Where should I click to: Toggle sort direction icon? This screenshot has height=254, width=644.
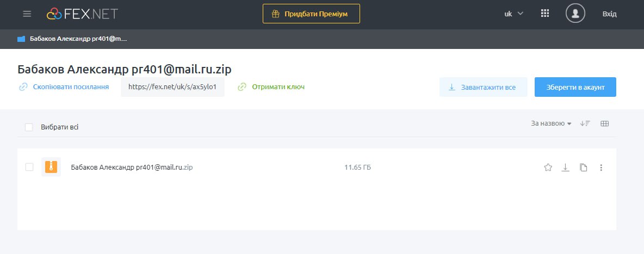[x=585, y=124]
